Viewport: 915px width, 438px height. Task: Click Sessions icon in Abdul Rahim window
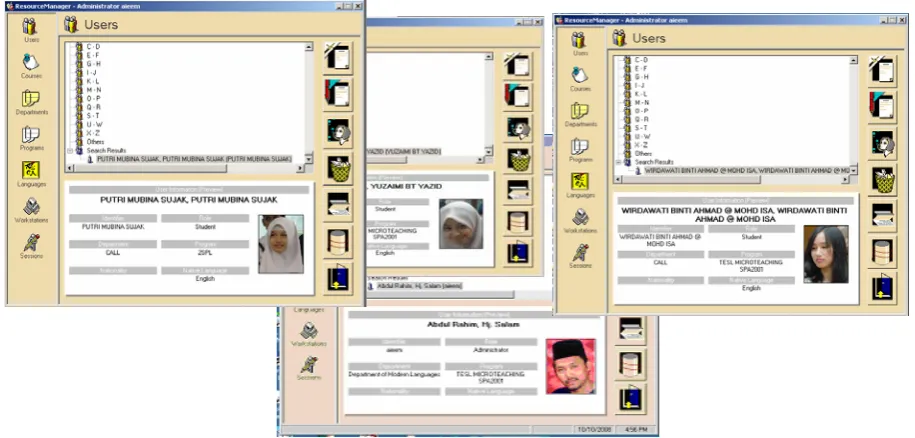click(309, 369)
